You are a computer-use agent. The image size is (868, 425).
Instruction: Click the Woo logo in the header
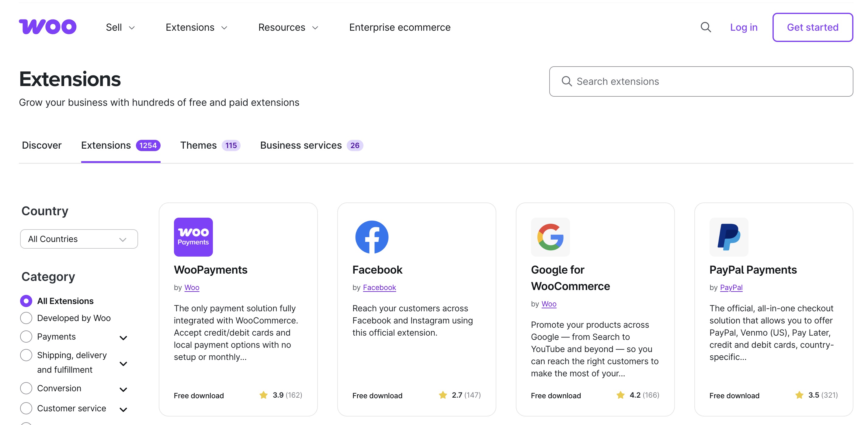coord(47,27)
